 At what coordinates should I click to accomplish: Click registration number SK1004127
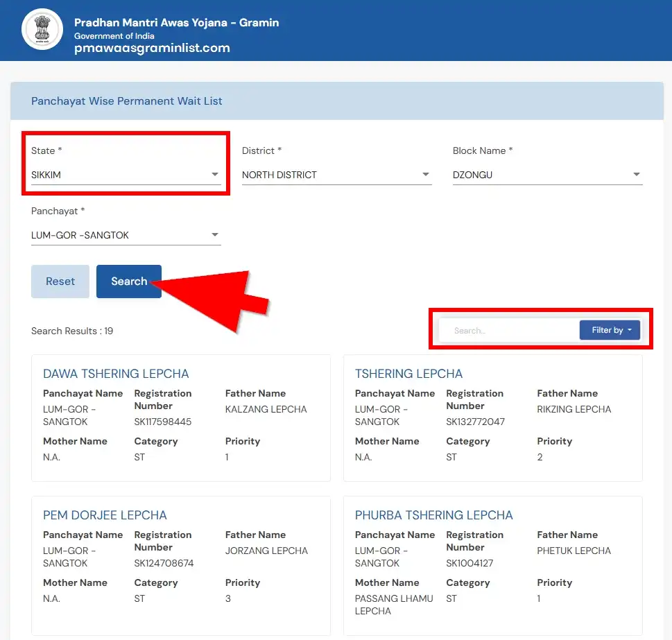(x=469, y=563)
